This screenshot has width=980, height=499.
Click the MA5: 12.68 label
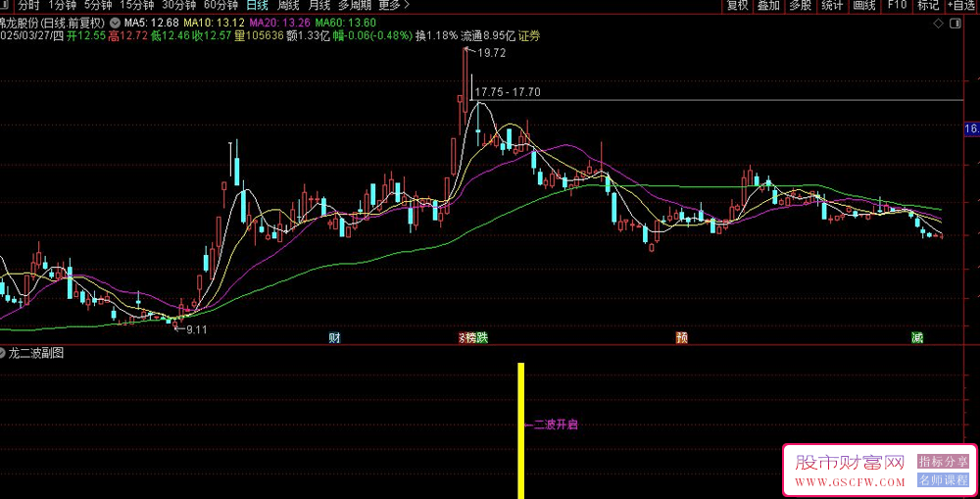(x=151, y=23)
